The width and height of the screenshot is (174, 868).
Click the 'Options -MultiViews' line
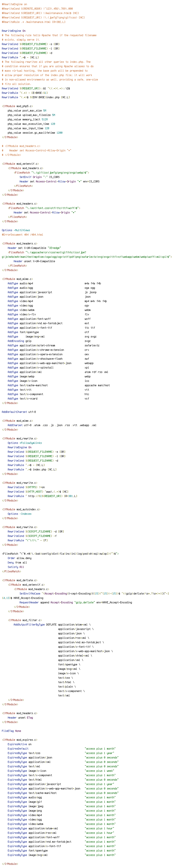coord(16,230)
